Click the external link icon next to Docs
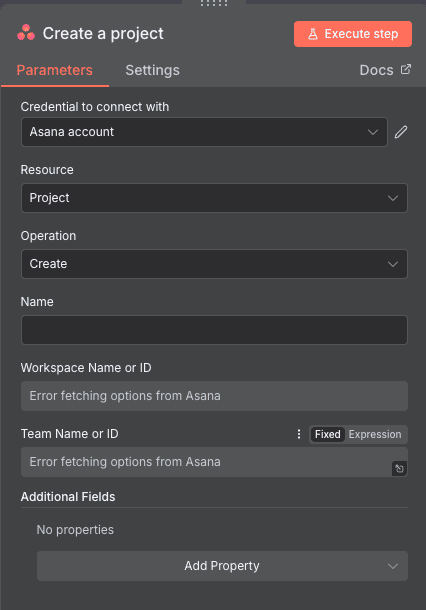 (x=406, y=69)
